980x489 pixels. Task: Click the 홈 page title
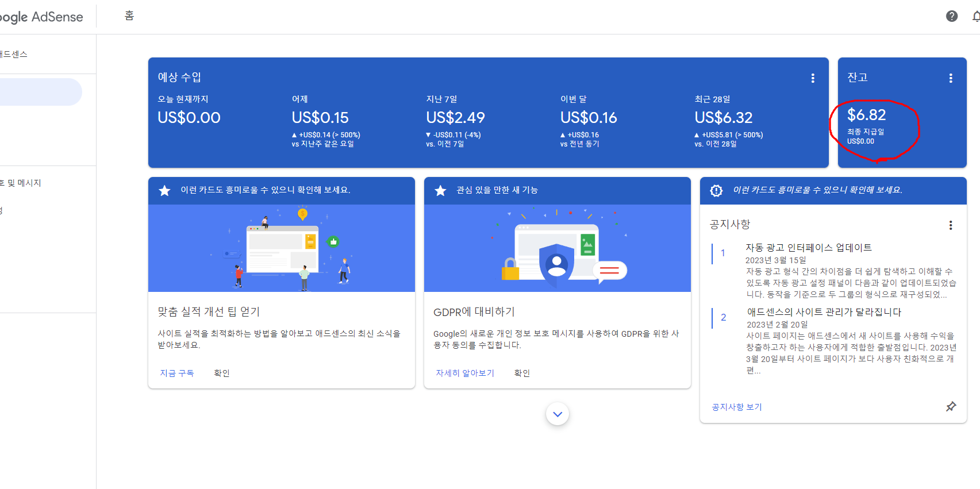[129, 16]
